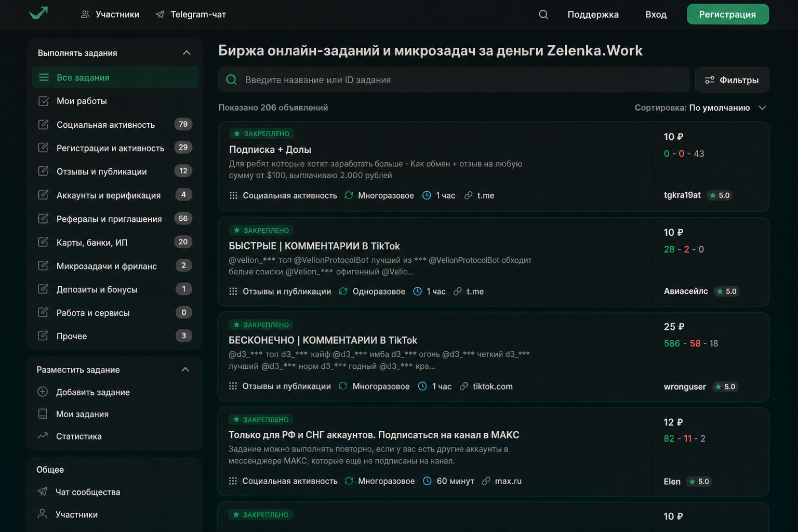The width and height of the screenshot is (798, 532).
Task: Click the repeat icon next to Одноразовое
Action: pyautogui.click(x=343, y=291)
